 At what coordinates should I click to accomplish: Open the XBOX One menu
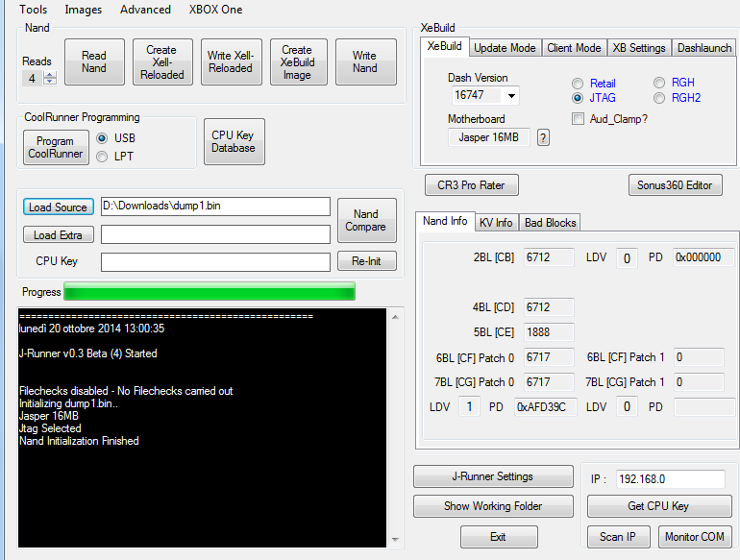215,10
